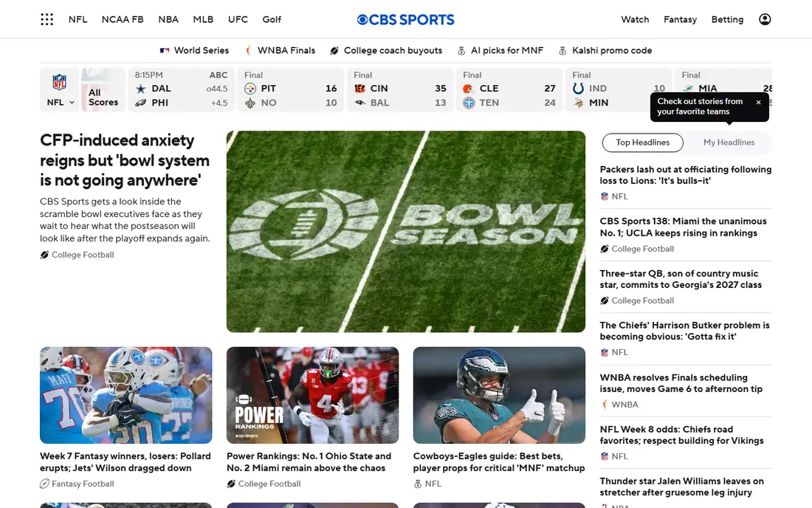Click the icon beside Kalshi promo code
812x508 pixels.
(x=562, y=50)
